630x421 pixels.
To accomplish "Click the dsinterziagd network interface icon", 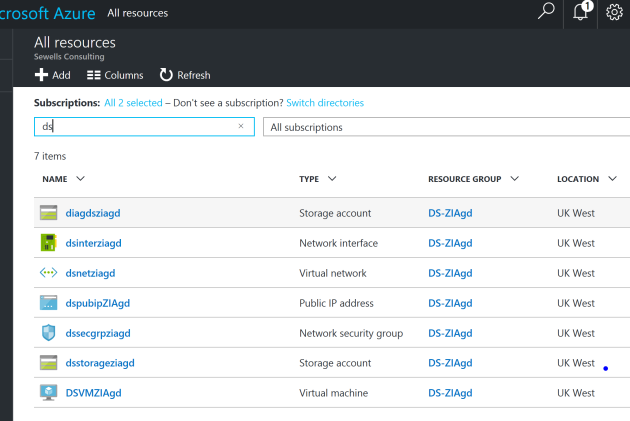I will click(48, 243).
